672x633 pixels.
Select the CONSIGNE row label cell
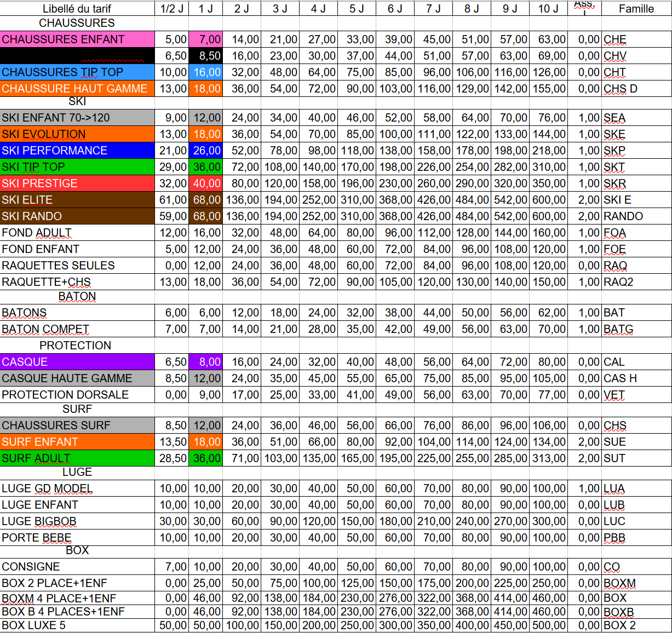click(x=77, y=567)
